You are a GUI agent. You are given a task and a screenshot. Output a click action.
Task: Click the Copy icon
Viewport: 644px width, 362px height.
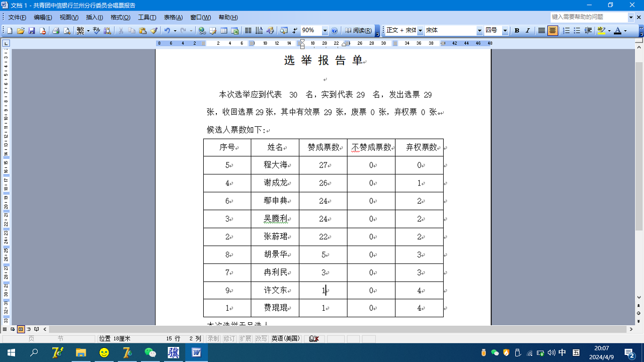132,31
